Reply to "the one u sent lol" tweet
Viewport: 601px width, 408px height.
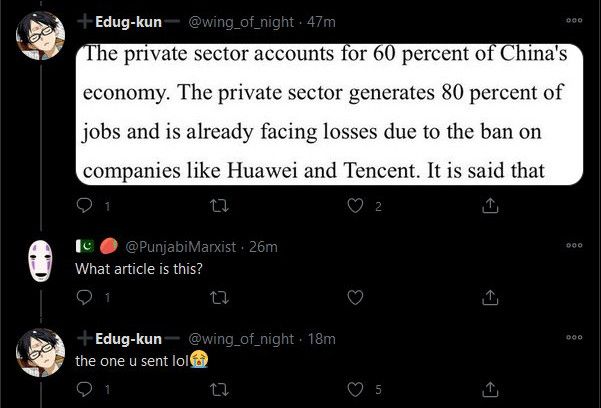pyautogui.click(x=84, y=389)
